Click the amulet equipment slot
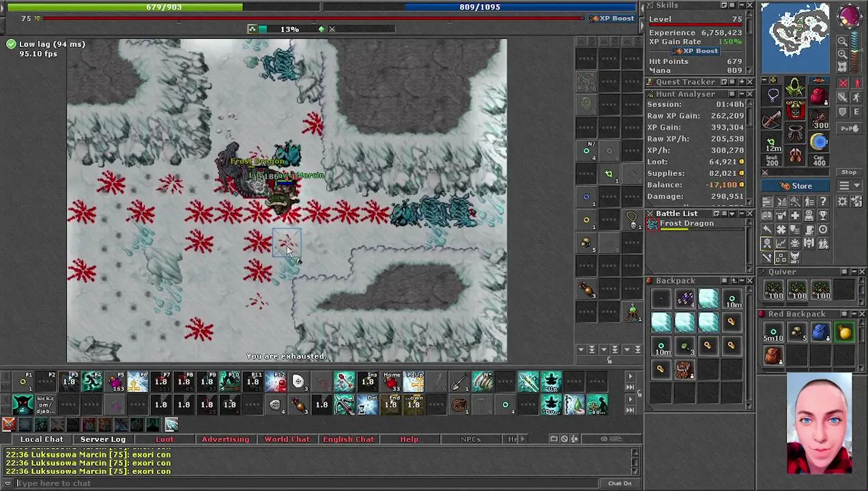 click(772, 97)
